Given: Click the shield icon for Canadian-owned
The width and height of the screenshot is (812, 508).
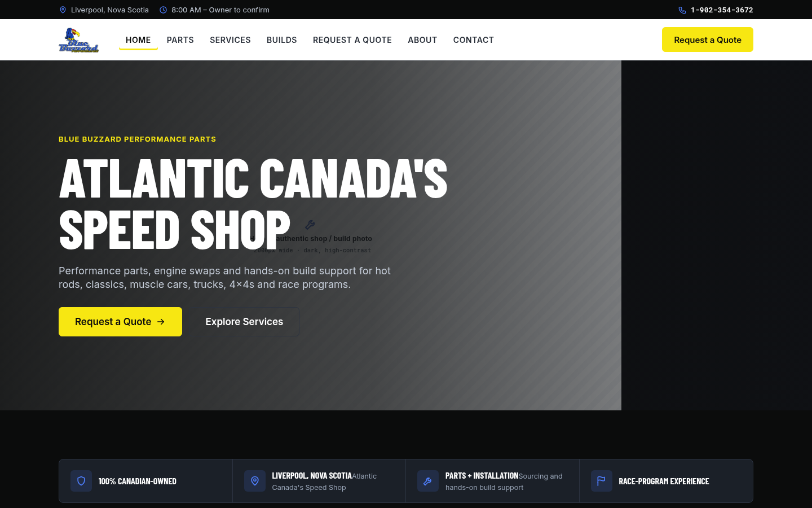Looking at the screenshot, I should [x=81, y=481].
